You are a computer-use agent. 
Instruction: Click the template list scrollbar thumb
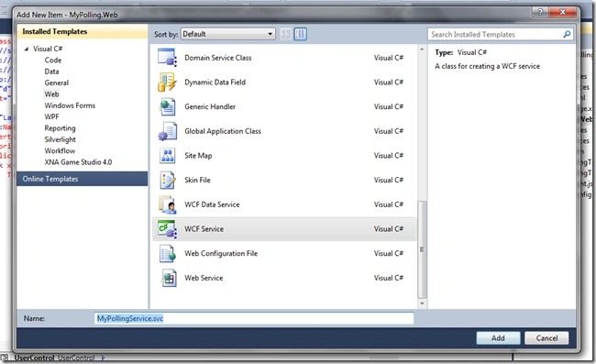(x=422, y=249)
